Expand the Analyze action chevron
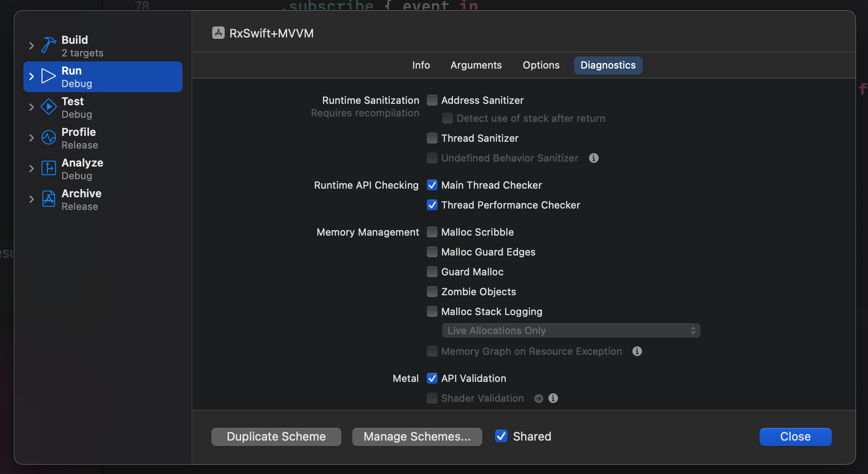This screenshot has width=868, height=474. pyautogui.click(x=31, y=168)
